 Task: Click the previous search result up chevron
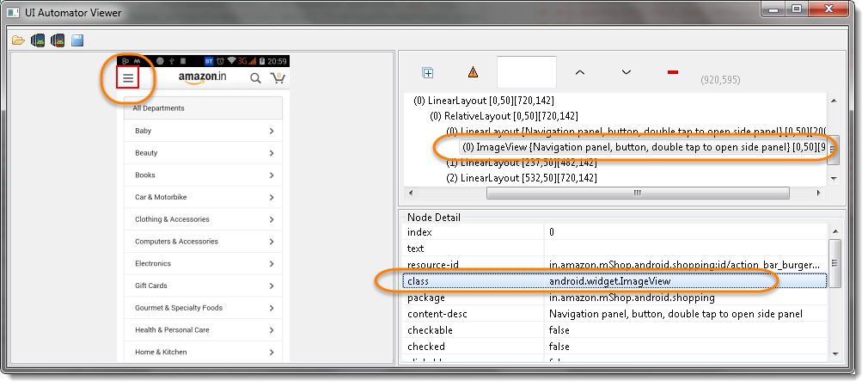click(579, 72)
